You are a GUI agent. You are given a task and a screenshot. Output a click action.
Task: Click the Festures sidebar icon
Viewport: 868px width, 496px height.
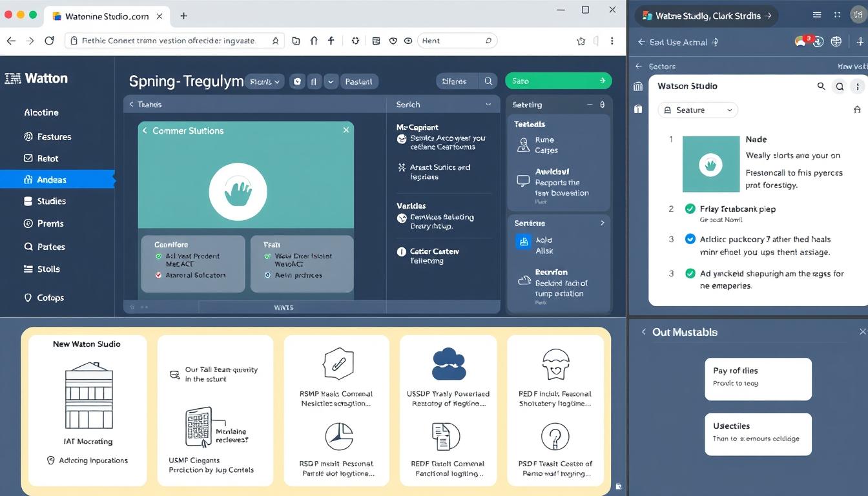28,136
